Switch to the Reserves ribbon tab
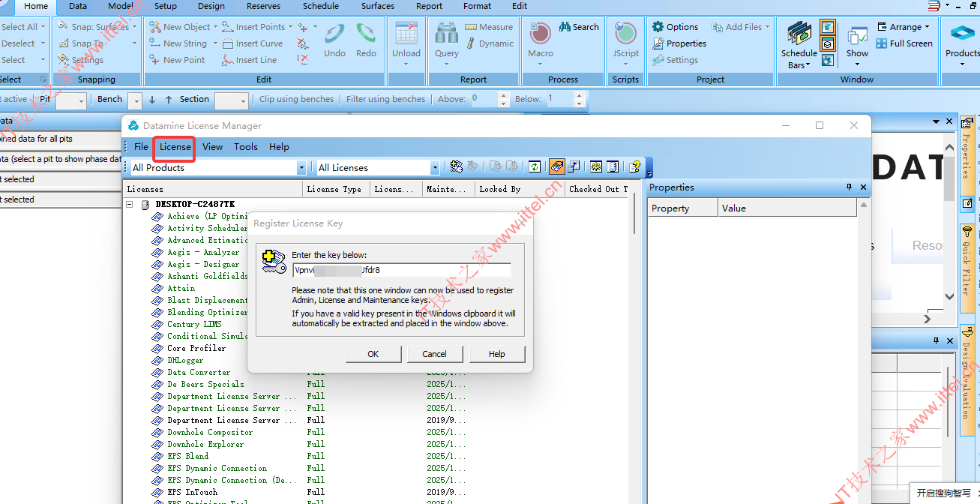Screen dimensions: 980x504 pyautogui.click(x=264, y=6)
